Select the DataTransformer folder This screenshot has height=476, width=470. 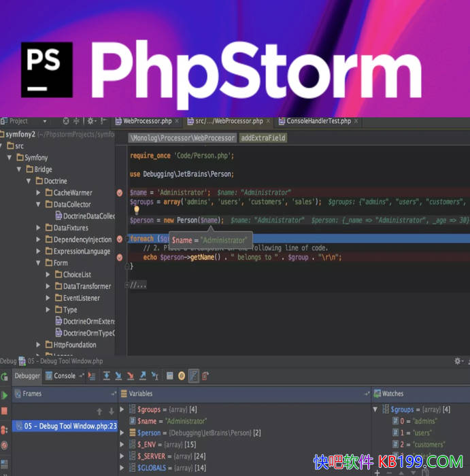83,286
